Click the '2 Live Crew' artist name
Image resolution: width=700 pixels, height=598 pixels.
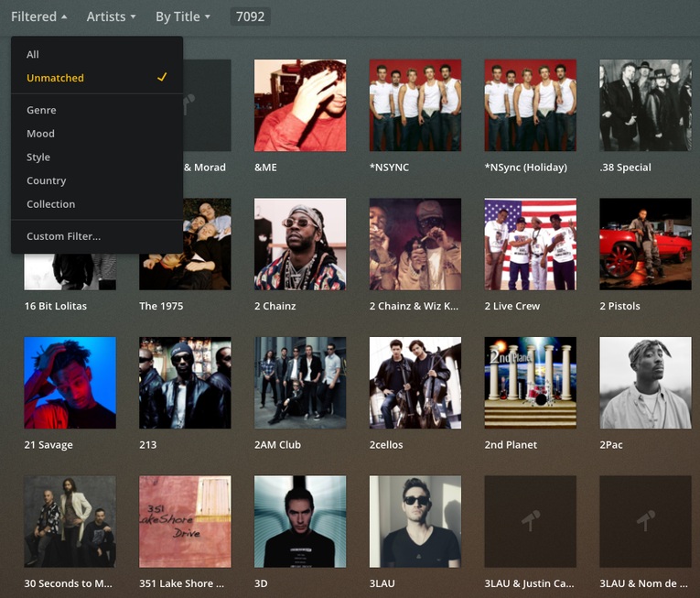(512, 306)
